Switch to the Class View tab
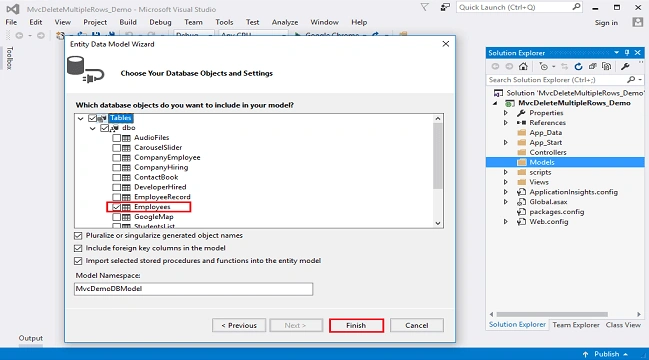 point(623,325)
